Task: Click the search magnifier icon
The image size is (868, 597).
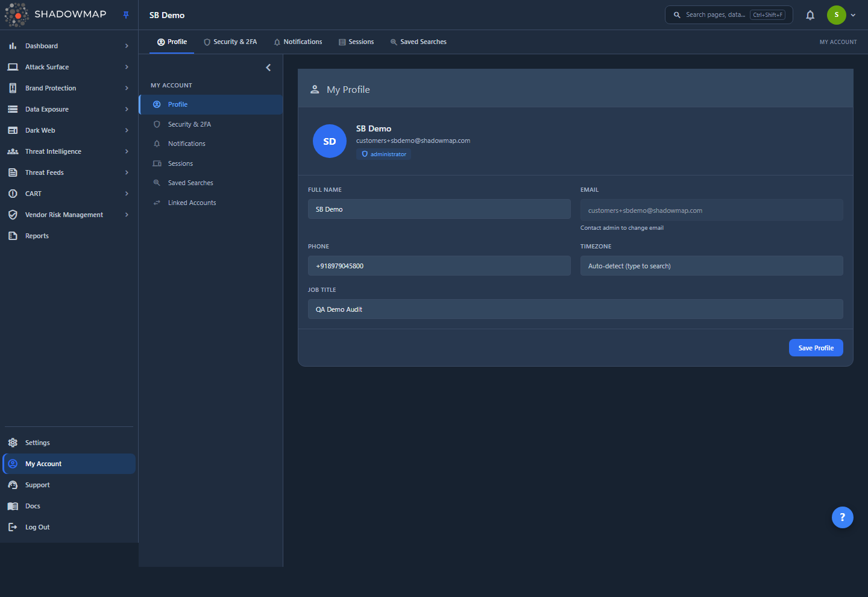Action: 677,15
